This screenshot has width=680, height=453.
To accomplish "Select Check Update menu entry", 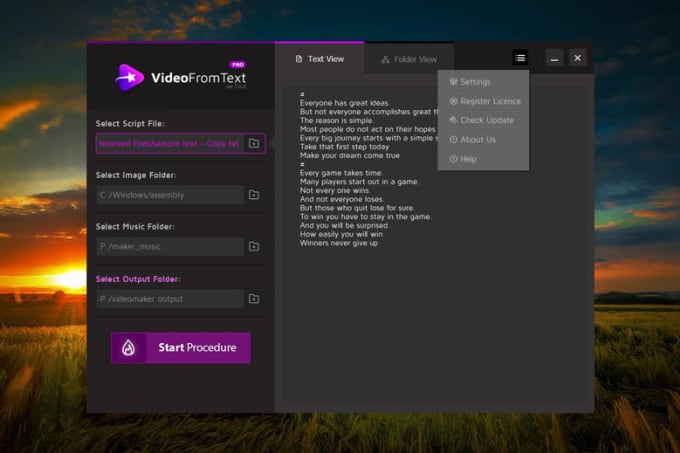I will pos(484,120).
